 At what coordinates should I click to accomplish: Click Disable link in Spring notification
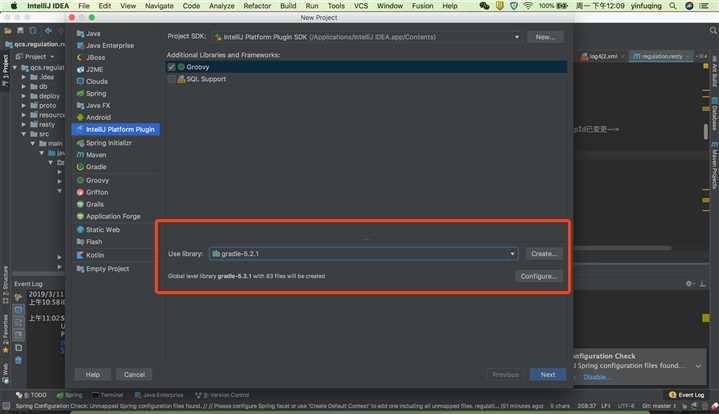coord(595,377)
